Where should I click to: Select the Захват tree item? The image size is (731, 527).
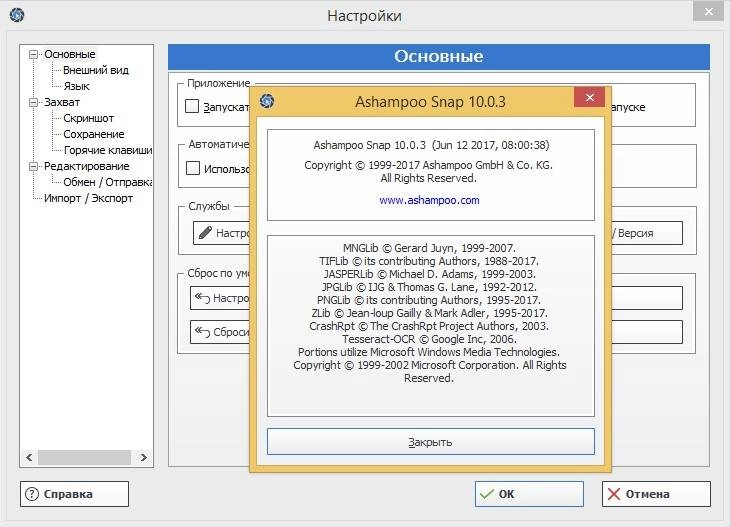(62, 102)
